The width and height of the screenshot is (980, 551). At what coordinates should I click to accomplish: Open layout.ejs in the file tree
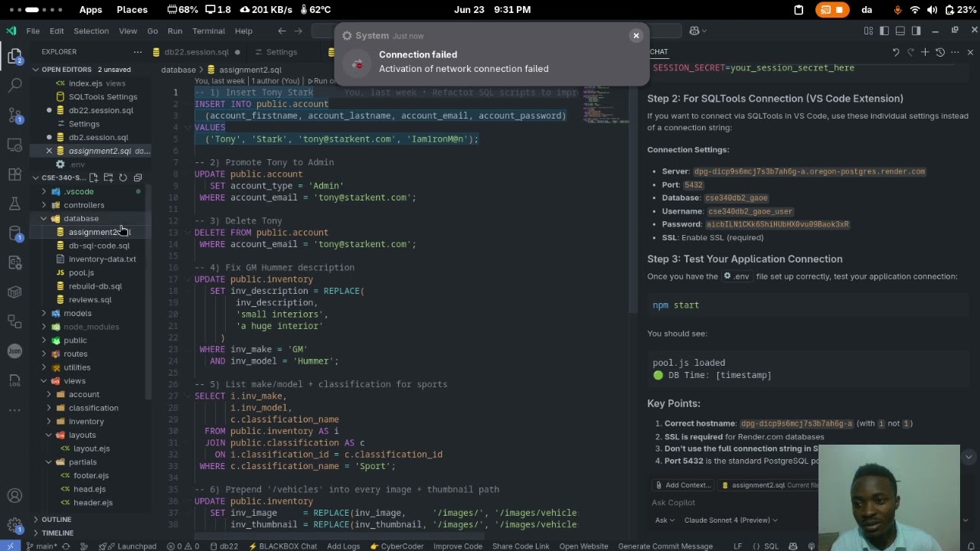tap(91, 448)
